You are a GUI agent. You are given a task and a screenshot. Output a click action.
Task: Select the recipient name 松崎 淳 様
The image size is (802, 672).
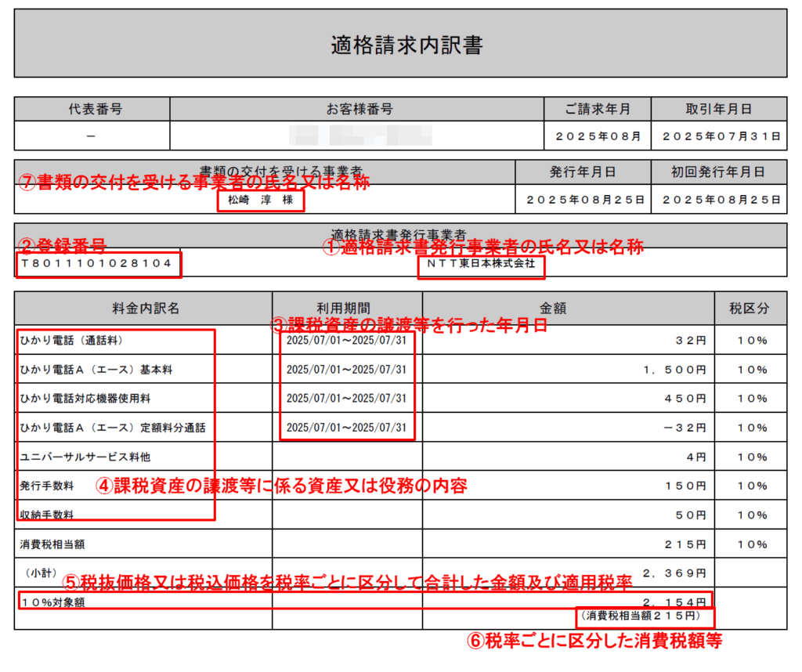[x=259, y=200]
